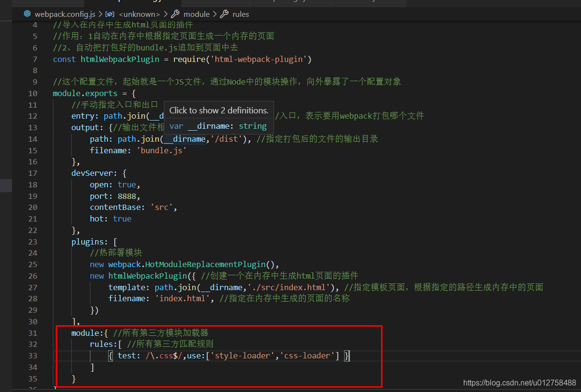Select the rules breadcrumb item
This screenshot has height=392, width=581.
[241, 14]
